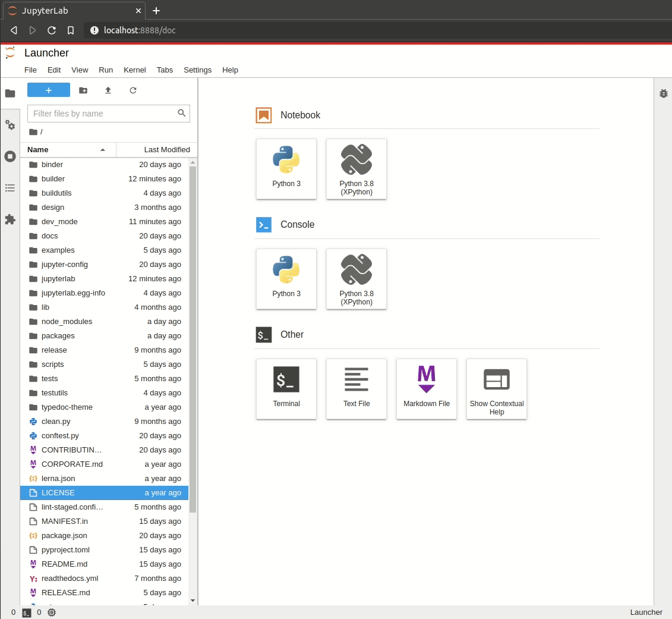Screen dimensions: 672x619
Task: Refresh the file browser list
Action: point(133,90)
